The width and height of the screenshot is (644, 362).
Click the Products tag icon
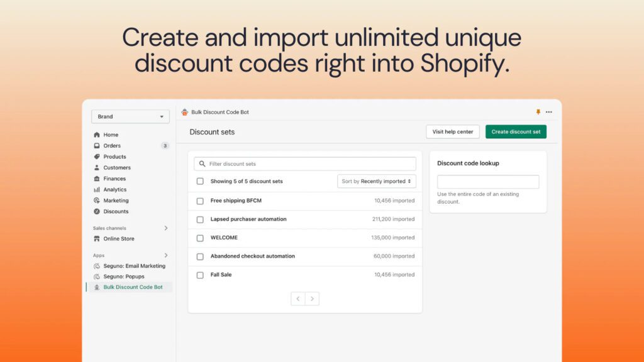pyautogui.click(x=97, y=156)
